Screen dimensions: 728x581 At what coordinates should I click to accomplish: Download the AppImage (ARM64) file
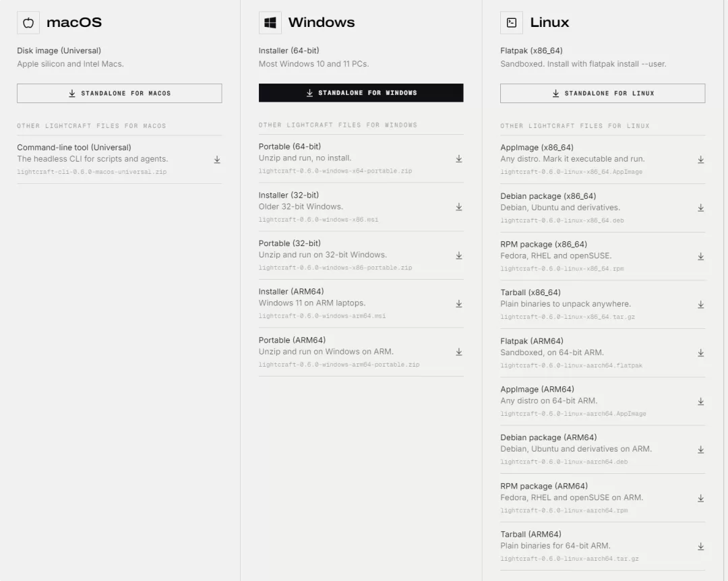pos(700,402)
